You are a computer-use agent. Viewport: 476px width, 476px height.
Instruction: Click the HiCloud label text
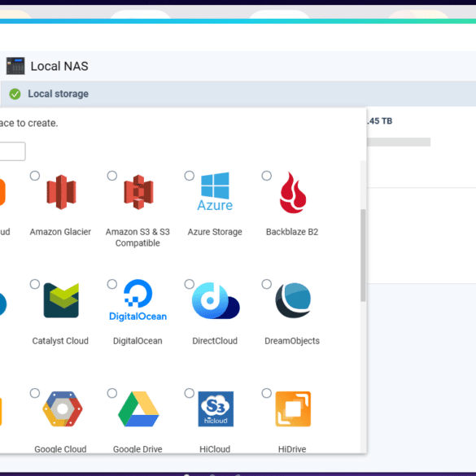(x=215, y=449)
